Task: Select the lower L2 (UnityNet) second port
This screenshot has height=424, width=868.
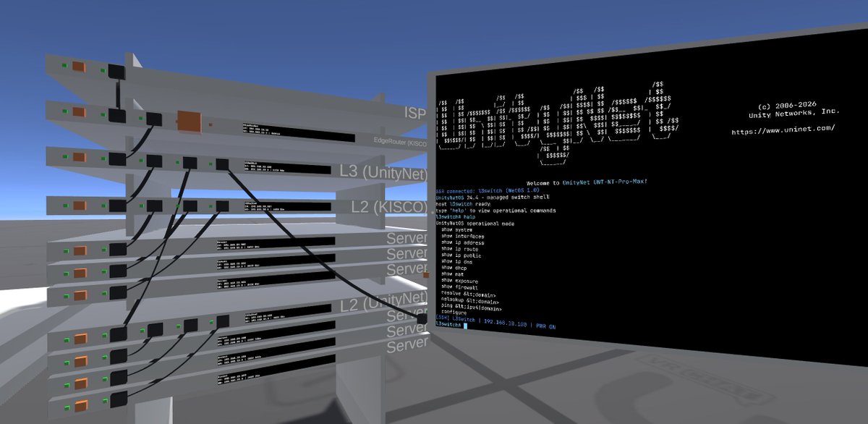Action: pyautogui.click(x=155, y=328)
